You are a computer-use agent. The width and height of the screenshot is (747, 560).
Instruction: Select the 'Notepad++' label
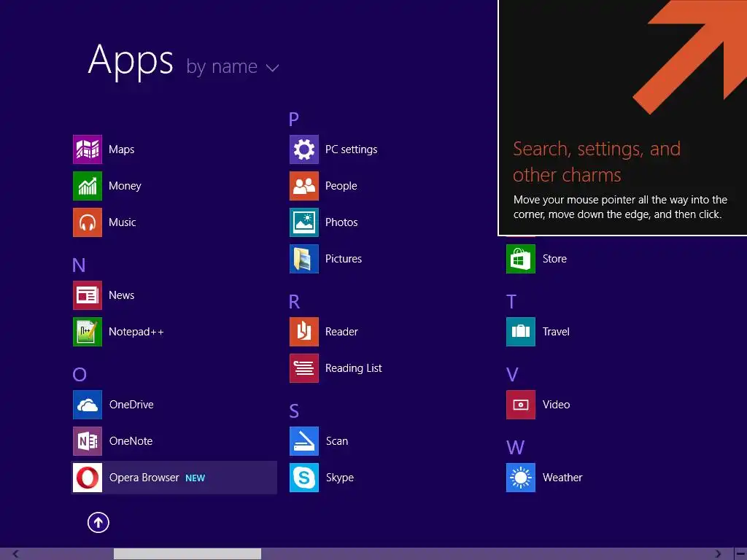coord(136,332)
